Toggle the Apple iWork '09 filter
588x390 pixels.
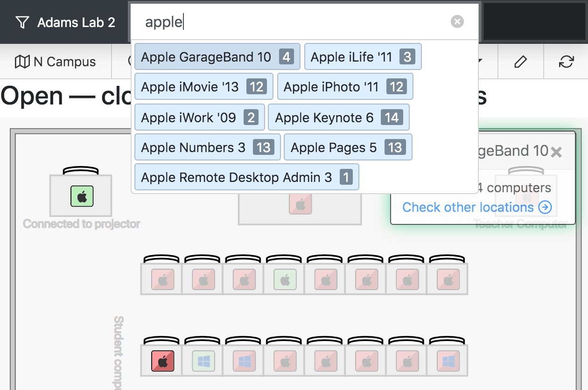pyautogui.click(x=199, y=117)
